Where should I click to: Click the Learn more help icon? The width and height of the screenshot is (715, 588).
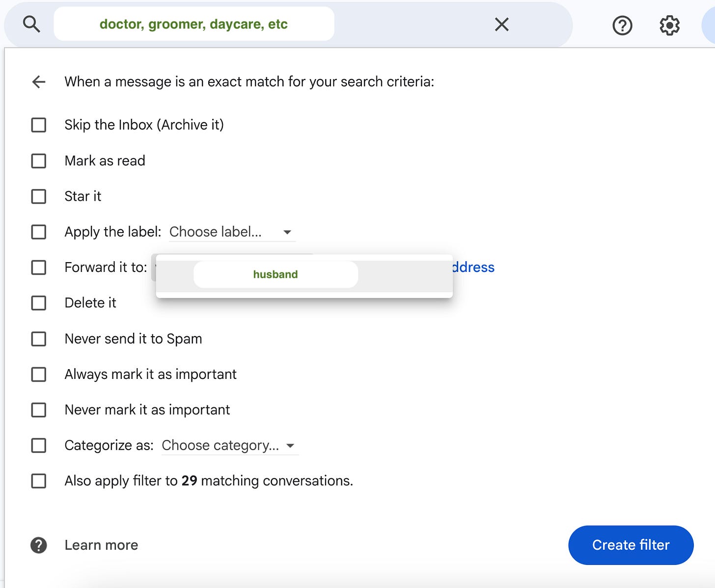(x=39, y=545)
